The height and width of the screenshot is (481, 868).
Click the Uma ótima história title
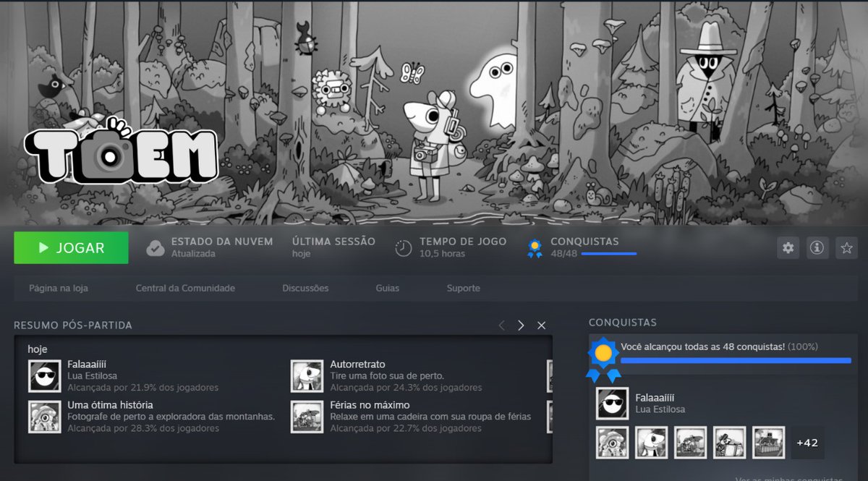coord(110,405)
